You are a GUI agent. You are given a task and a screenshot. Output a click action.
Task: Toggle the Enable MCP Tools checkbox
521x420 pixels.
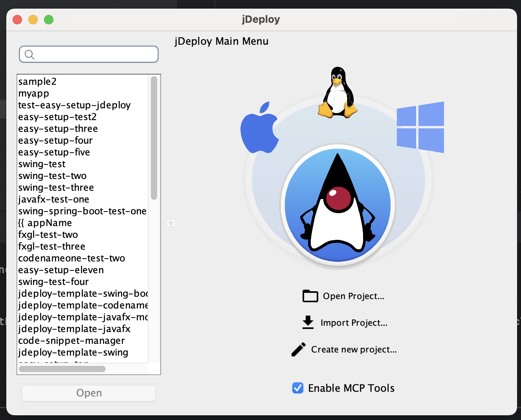[298, 388]
